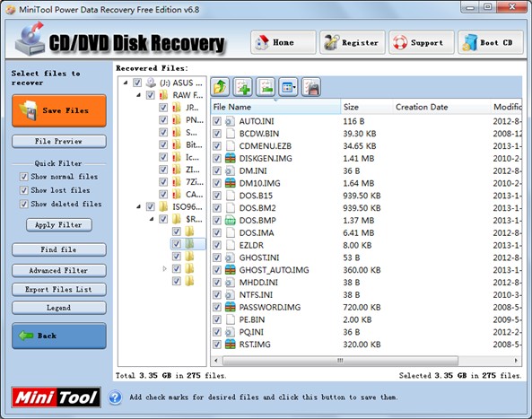The image size is (532, 419).
Task: Select the 7Zi... tree item
Action: (x=195, y=182)
